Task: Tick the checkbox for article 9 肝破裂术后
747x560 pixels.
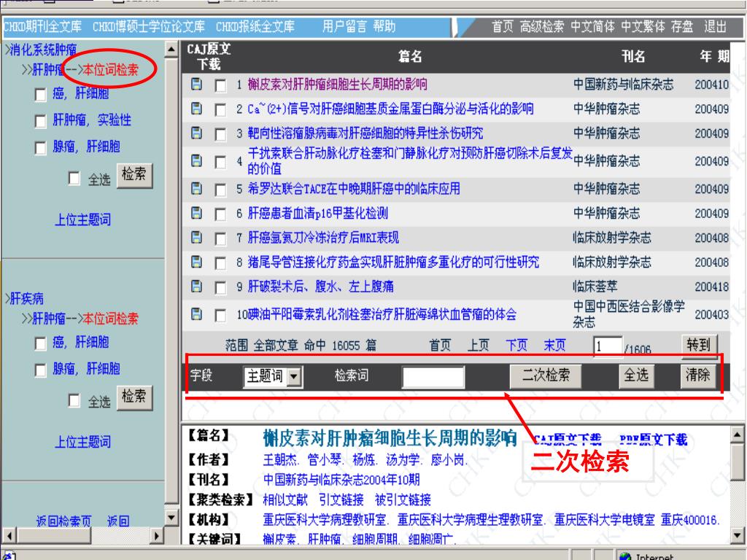Action: click(x=220, y=287)
